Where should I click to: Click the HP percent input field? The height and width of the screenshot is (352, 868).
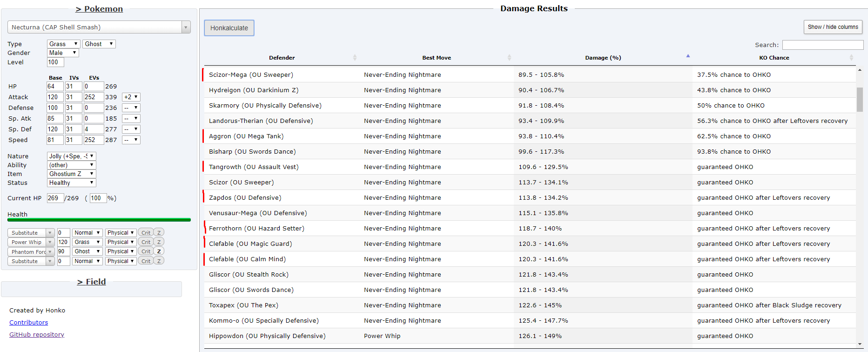(98, 198)
